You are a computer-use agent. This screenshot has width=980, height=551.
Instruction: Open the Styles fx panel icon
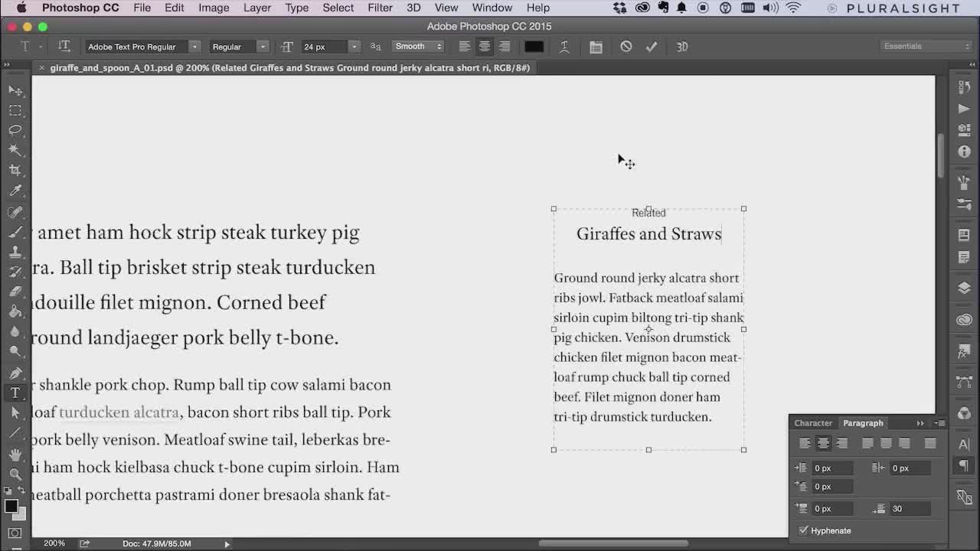coord(964,352)
